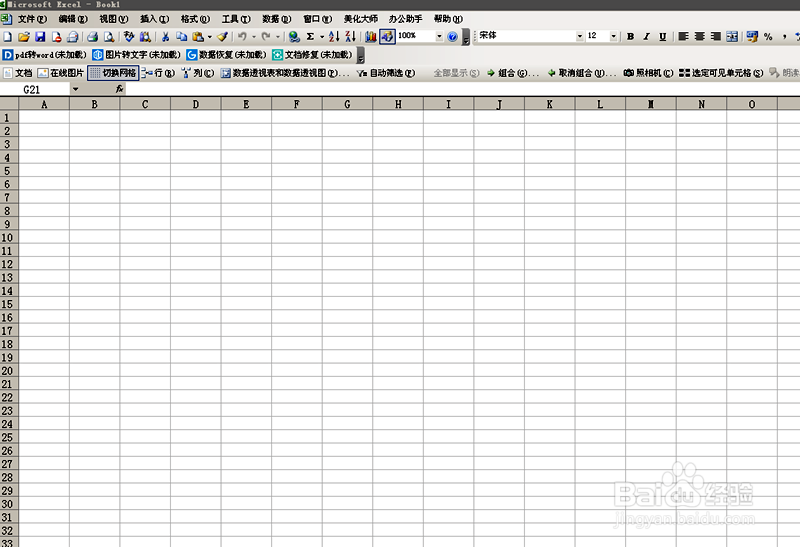Click the 组合(G) group button

(x=512, y=73)
